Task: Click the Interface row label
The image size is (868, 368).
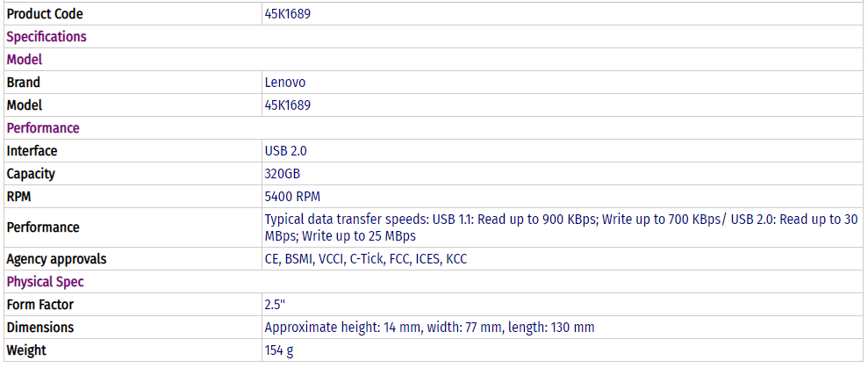Action: (x=32, y=151)
